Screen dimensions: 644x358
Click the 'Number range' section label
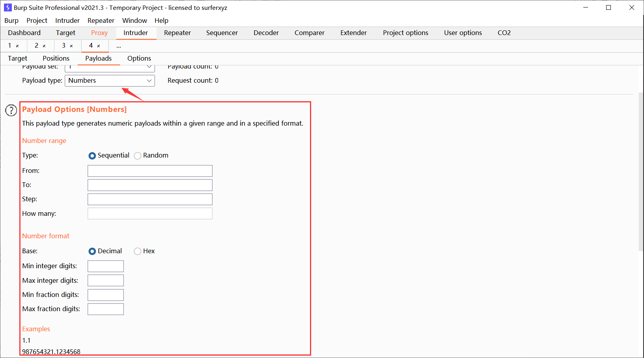point(44,141)
